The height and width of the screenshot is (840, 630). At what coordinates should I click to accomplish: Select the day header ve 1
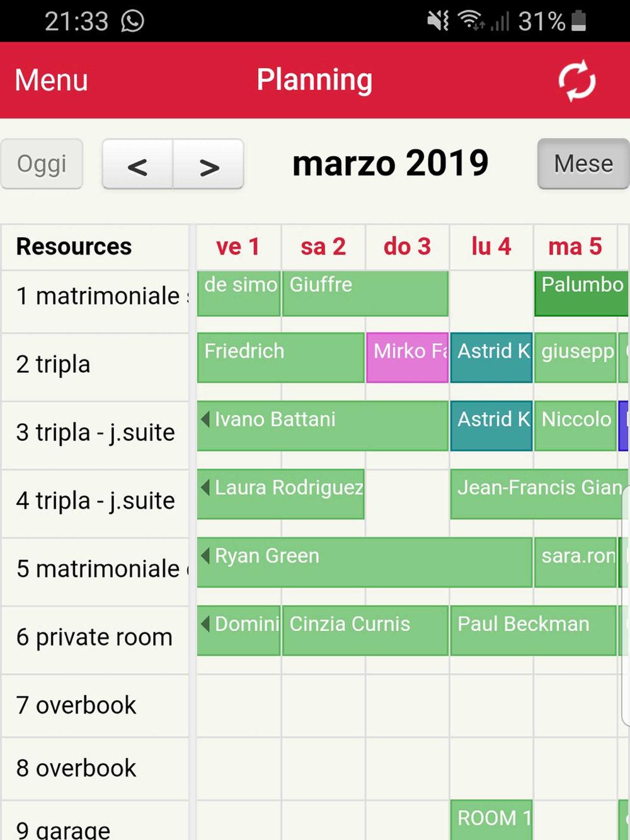pyautogui.click(x=238, y=246)
